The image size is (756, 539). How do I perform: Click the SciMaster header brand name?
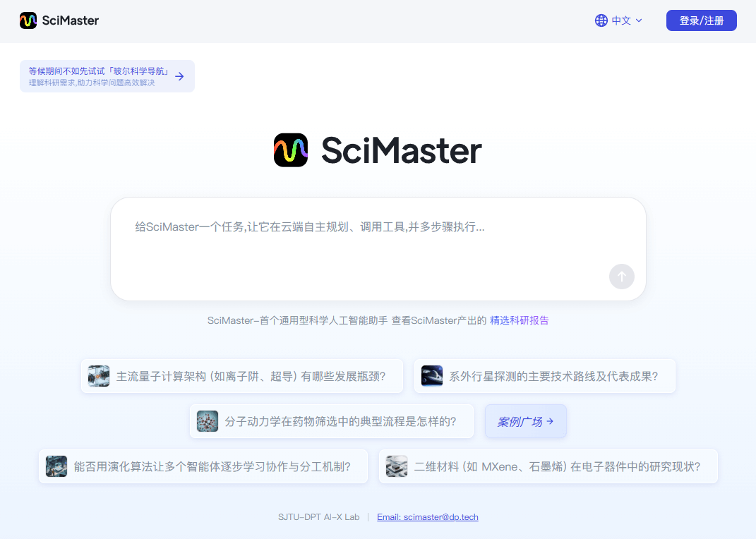pos(71,20)
